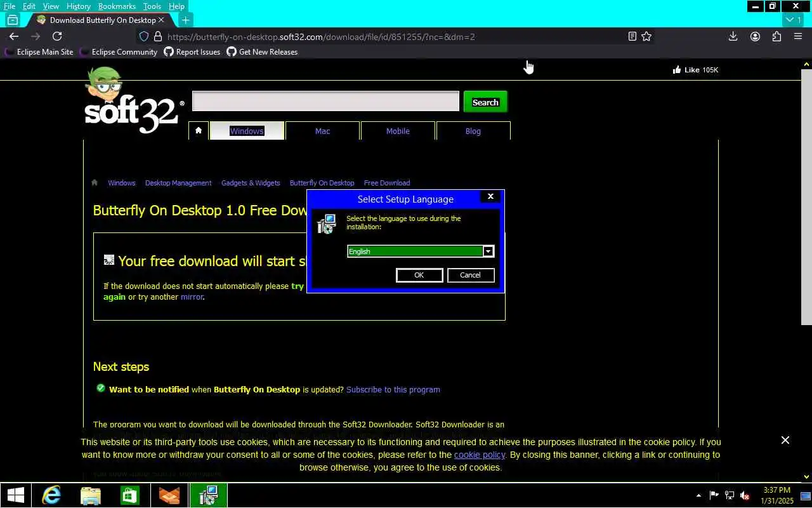Click Subscribe to this program link
The height and width of the screenshot is (508, 812).
coord(393,389)
